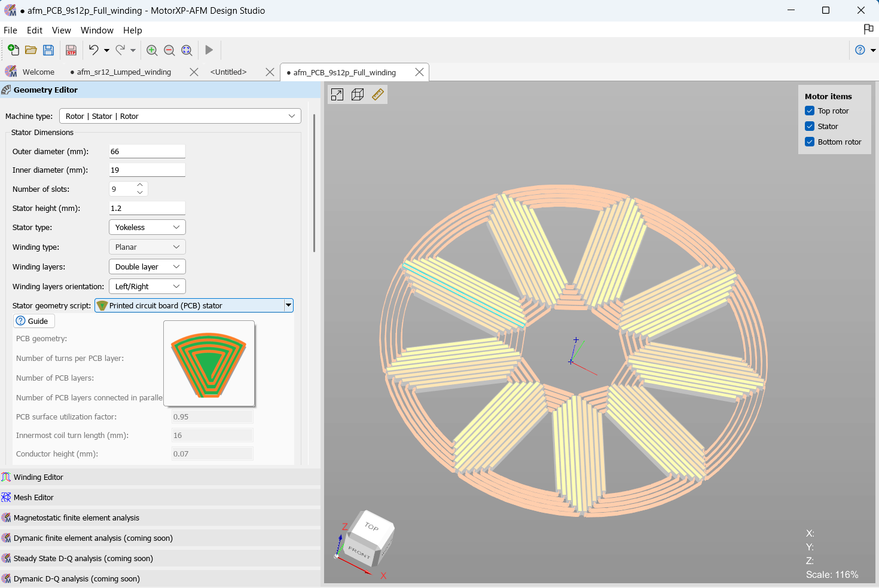Zoom in using the magnifier plus icon
Image resolution: width=879 pixels, height=588 pixels.
click(152, 50)
